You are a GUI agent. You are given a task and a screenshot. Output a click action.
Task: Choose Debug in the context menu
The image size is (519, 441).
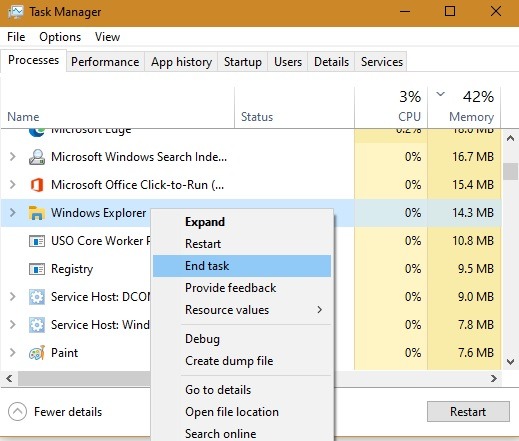pos(242,339)
